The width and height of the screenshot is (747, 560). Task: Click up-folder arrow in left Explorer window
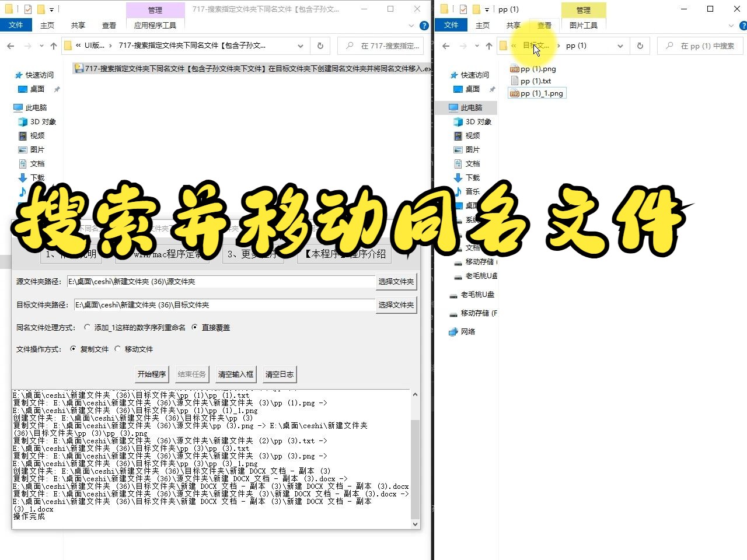tap(54, 45)
